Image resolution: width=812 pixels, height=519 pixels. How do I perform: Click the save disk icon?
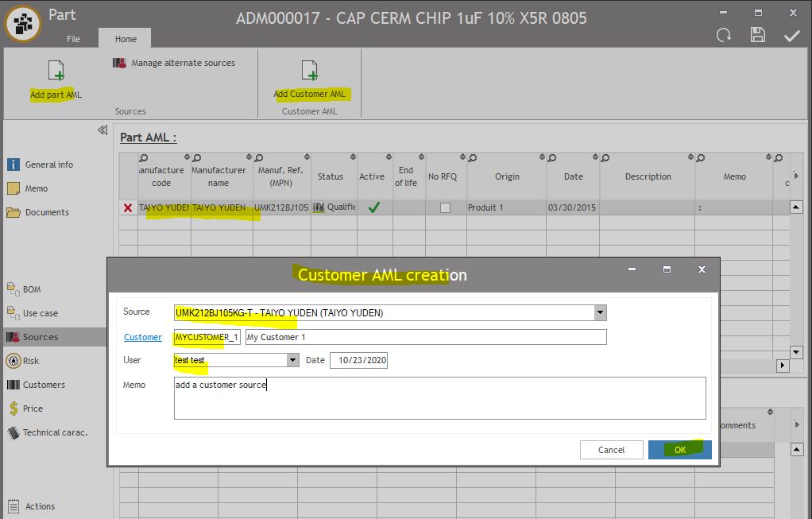click(x=758, y=35)
